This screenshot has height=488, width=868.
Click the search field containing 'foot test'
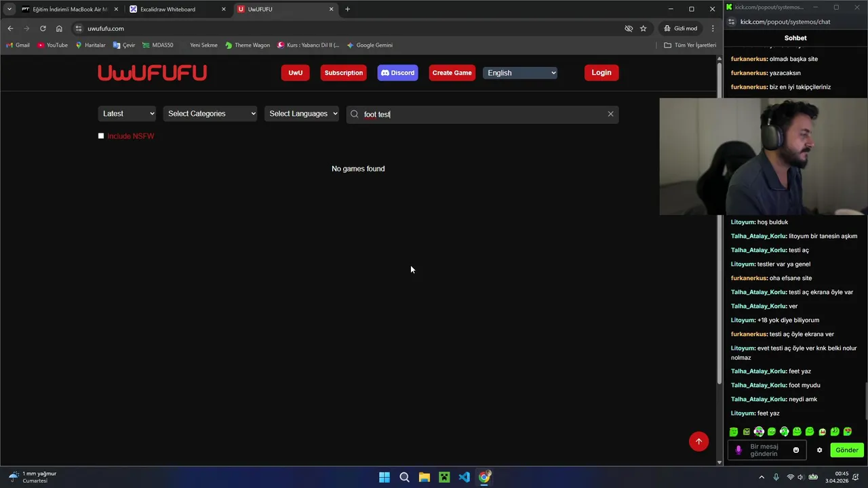click(482, 114)
